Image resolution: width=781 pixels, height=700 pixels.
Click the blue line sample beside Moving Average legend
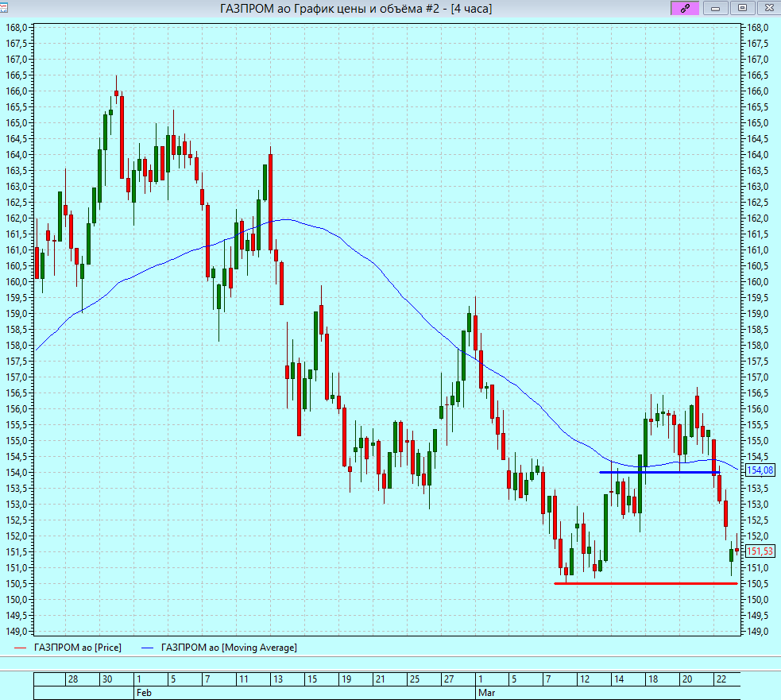[148, 648]
